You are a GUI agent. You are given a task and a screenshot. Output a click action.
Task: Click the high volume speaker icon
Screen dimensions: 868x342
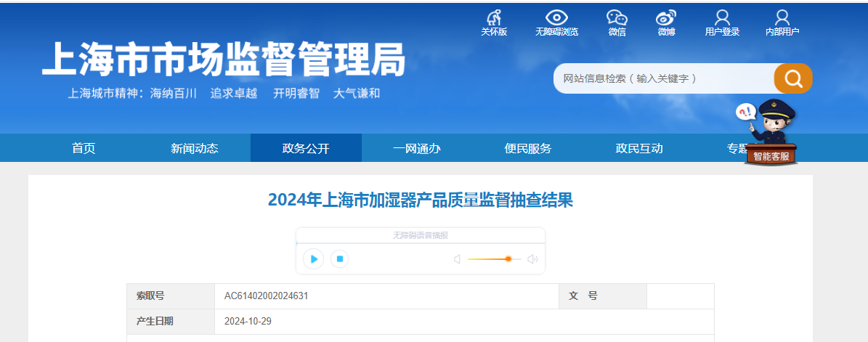[x=532, y=259]
